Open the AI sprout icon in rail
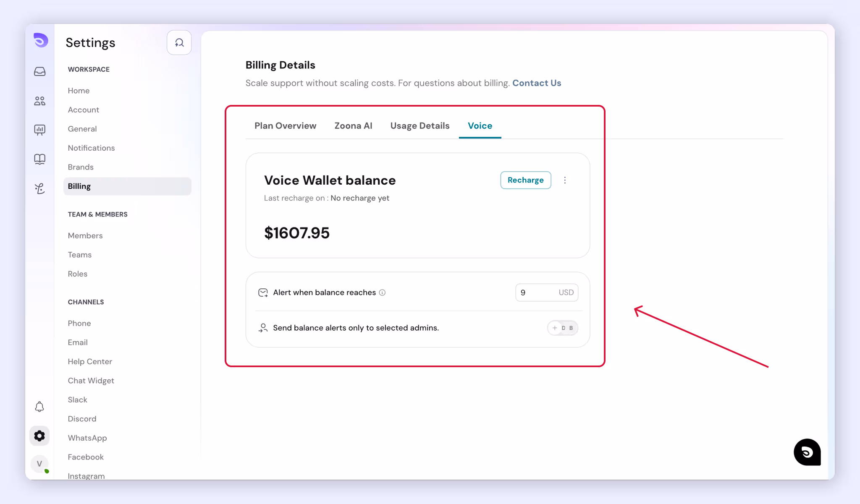The height and width of the screenshot is (504, 860). [x=40, y=188]
